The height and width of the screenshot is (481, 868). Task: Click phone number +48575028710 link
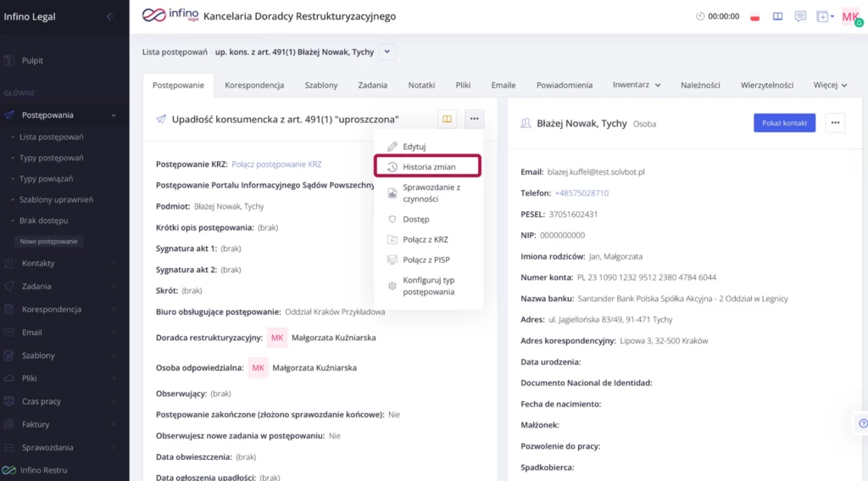(x=581, y=193)
